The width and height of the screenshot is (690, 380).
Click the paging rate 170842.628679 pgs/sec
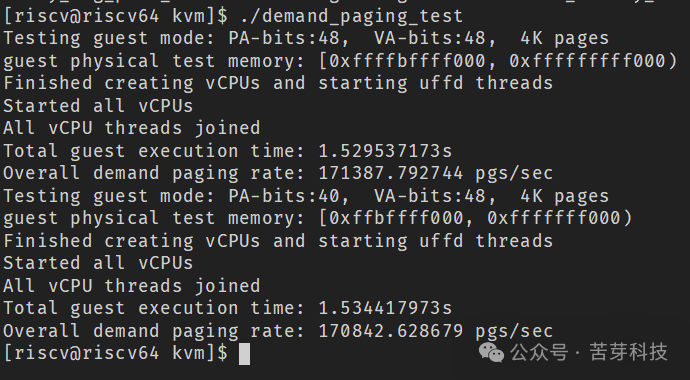click(x=435, y=331)
